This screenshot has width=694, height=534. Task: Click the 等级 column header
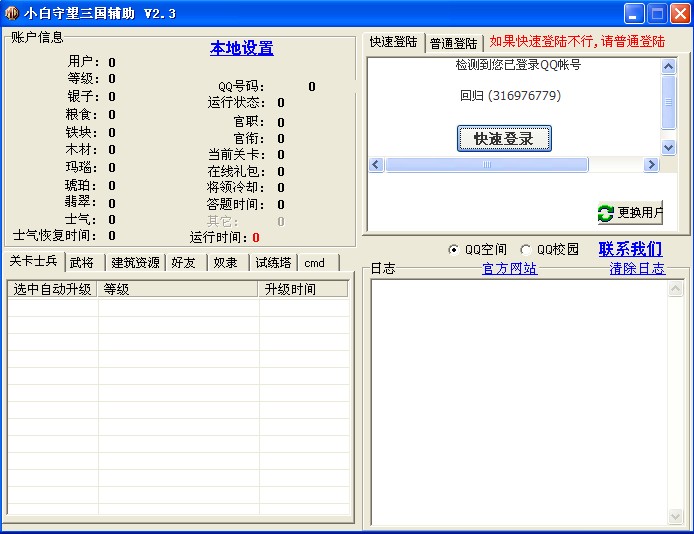pyautogui.click(x=178, y=289)
